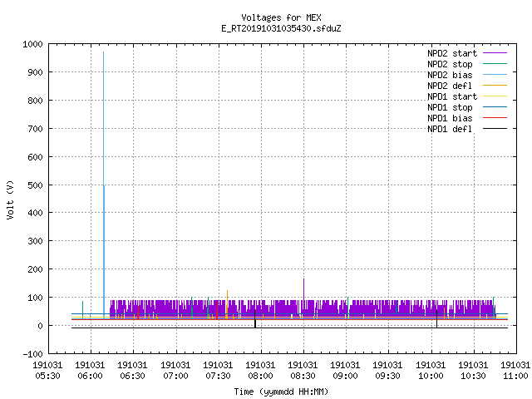Click the dark blue NPD1 stop legend line
Screen dimensions: 532x399
(x=495, y=107)
